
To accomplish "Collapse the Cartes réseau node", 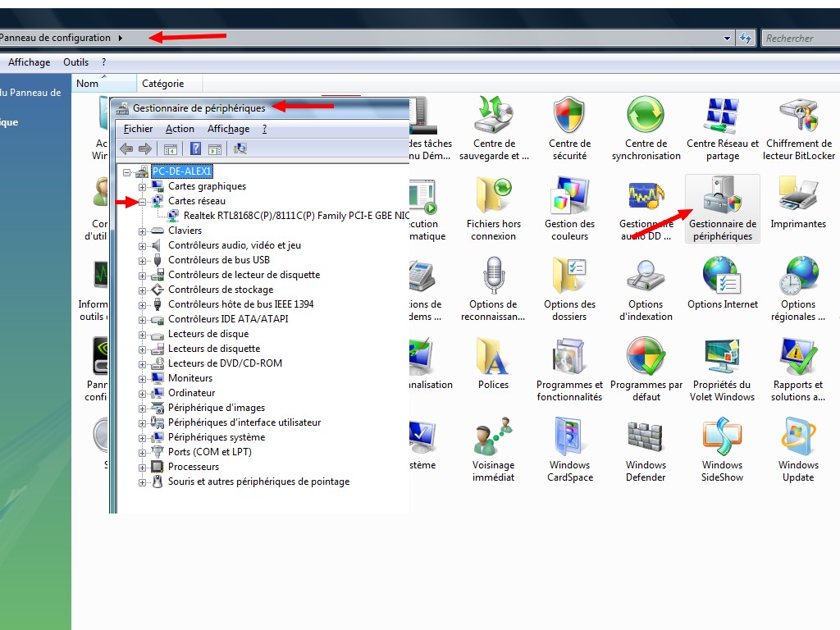I will click(x=142, y=201).
